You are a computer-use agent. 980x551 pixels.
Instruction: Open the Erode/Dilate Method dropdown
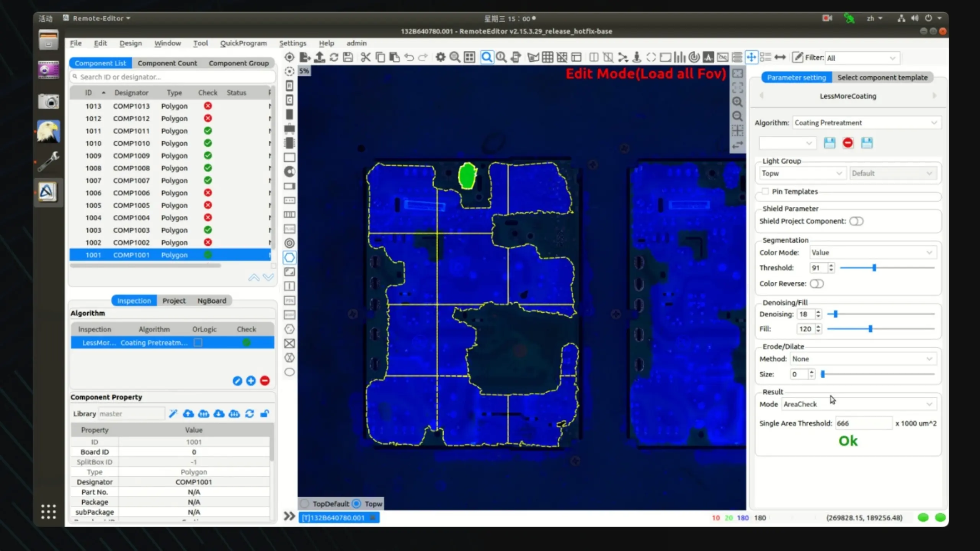863,359
